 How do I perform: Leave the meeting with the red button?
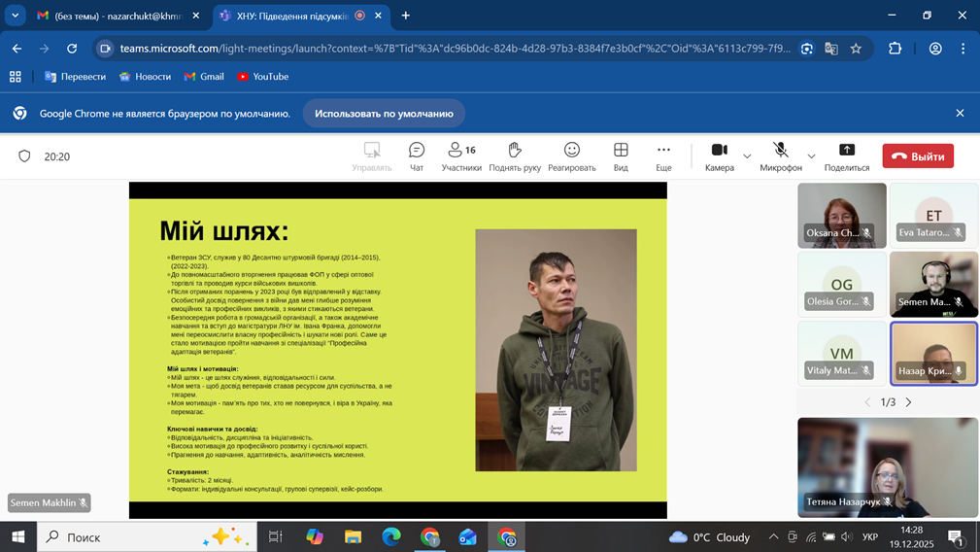pos(918,156)
